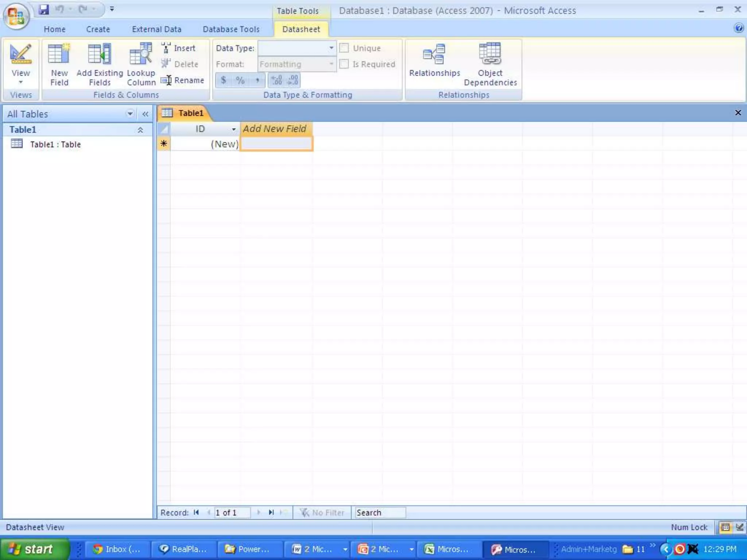This screenshot has height=560, width=747.
Task: Switch to Design View in status bar
Action: (739, 527)
